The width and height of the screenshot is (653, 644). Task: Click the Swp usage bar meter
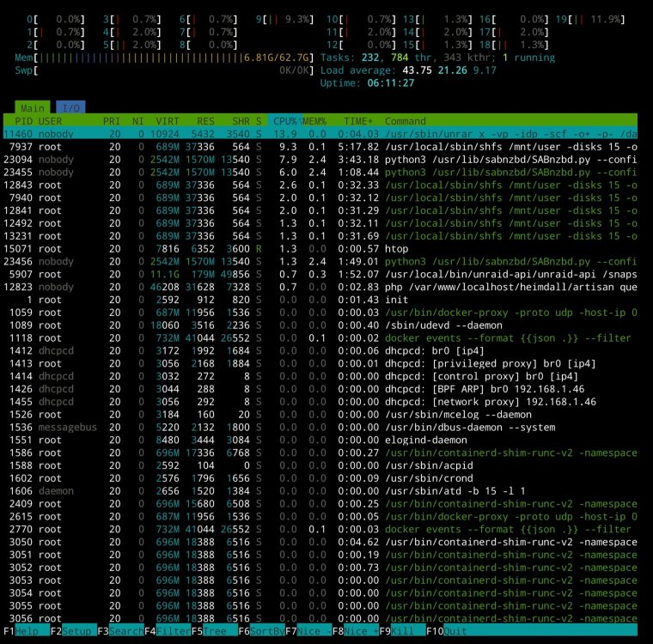tap(164, 70)
